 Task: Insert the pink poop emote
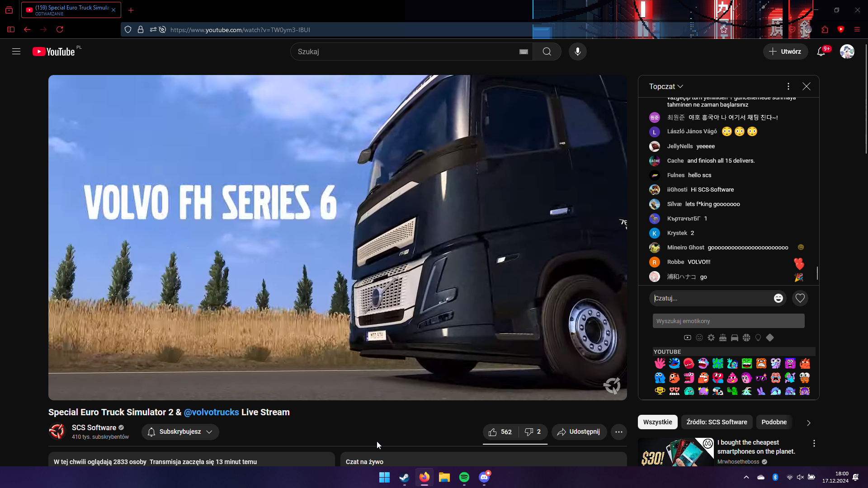click(732, 377)
